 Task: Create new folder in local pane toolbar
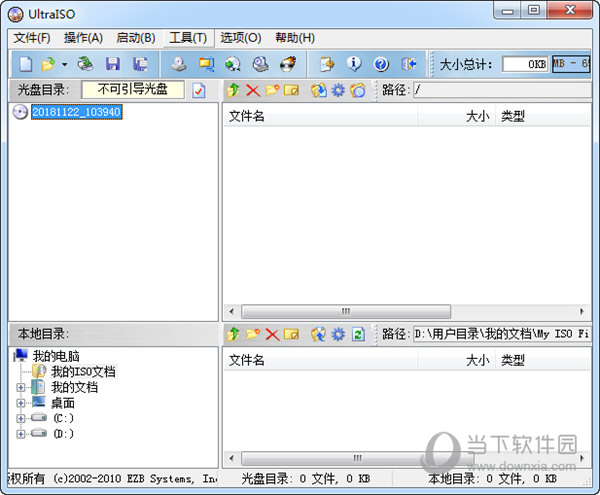pyautogui.click(x=253, y=334)
